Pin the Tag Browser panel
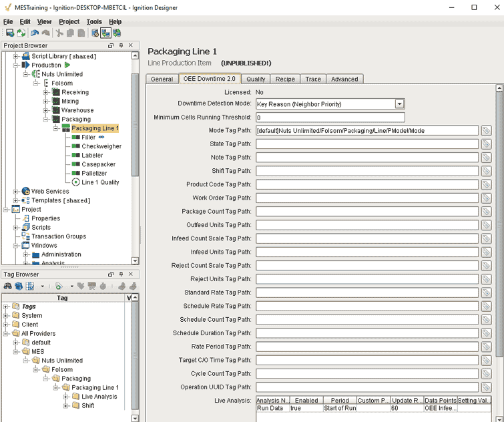Screen dimensions: 504x422 tap(121, 274)
